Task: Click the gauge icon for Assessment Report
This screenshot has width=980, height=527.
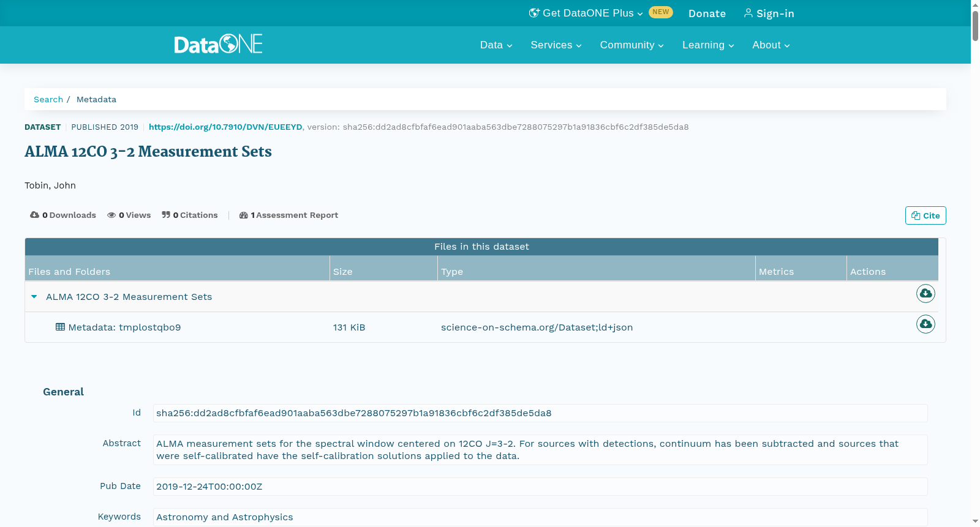Action: coord(244,215)
